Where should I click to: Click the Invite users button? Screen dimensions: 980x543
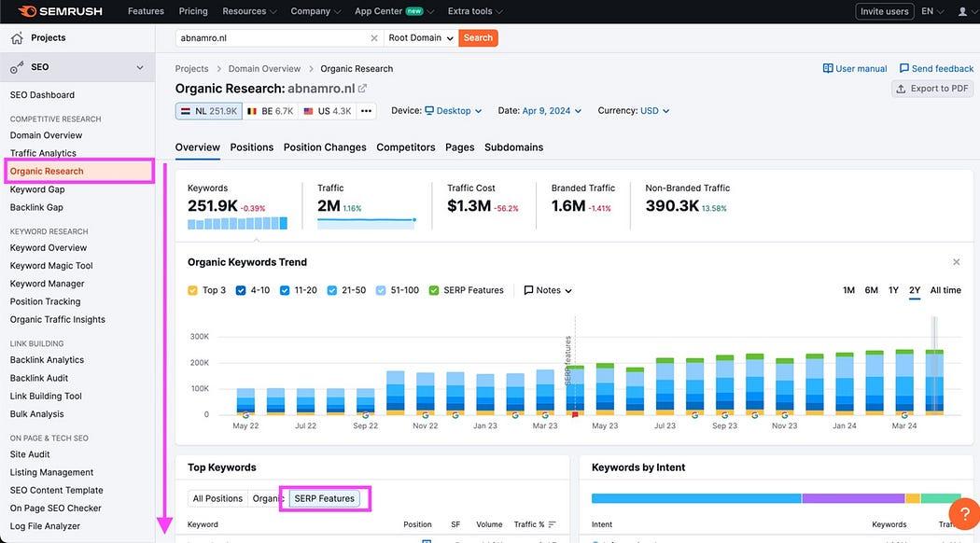tap(885, 11)
